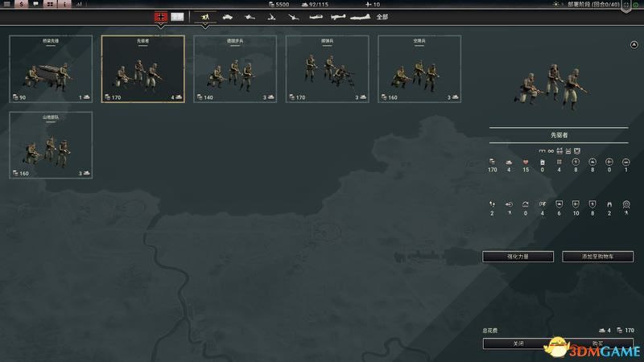This screenshot has width=644, height=362.
Task: Select the highlighted 先驱者 unit card
Action: (x=143, y=69)
